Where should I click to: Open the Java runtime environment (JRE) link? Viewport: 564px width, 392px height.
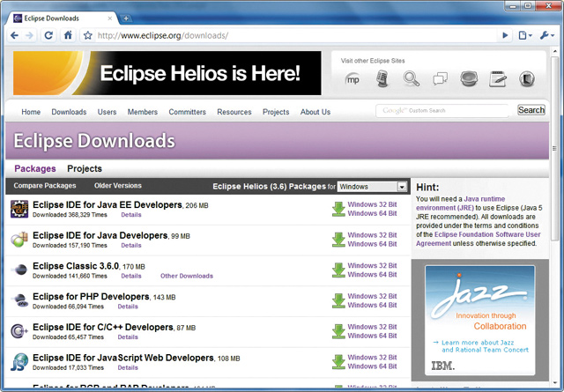[x=461, y=203]
